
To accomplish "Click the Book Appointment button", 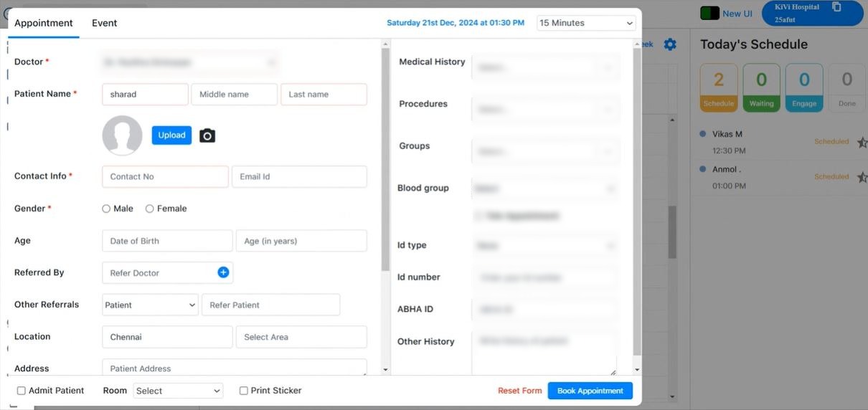I will 590,391.
